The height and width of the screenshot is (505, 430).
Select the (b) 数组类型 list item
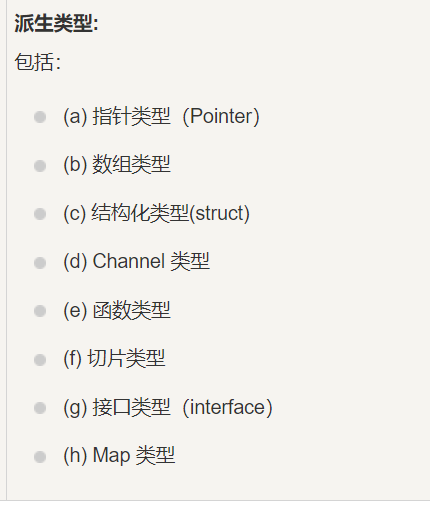click(x=117, y=165)
